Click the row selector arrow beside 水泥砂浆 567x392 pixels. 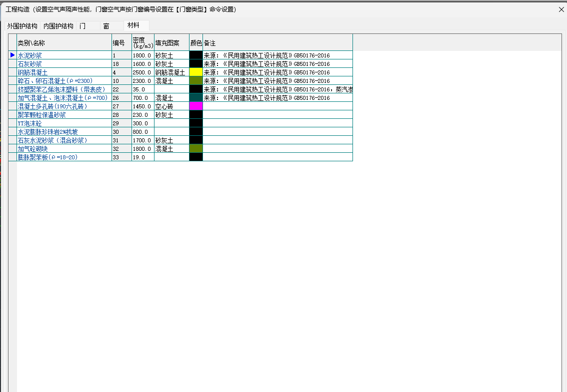click(12, 55)
